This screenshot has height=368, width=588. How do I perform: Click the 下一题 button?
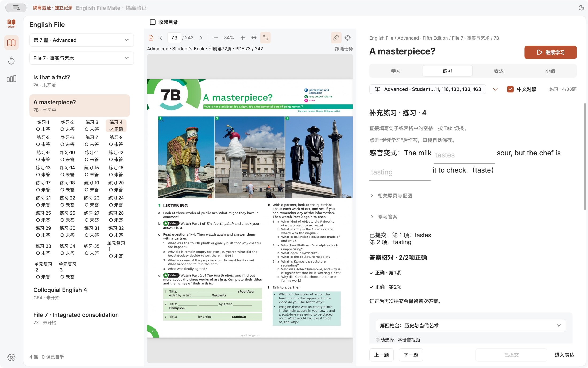[x=411, y=355]
